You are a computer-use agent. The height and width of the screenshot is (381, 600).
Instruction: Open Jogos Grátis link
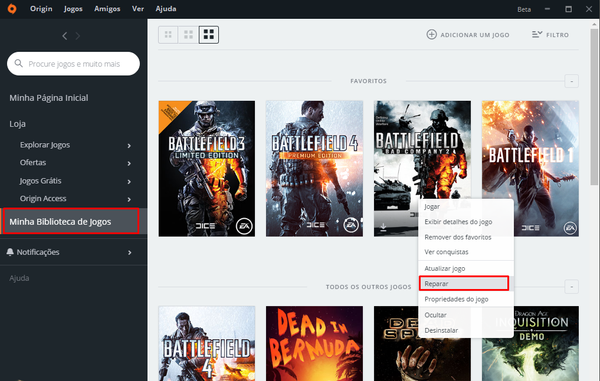click(x=40, y=181)
